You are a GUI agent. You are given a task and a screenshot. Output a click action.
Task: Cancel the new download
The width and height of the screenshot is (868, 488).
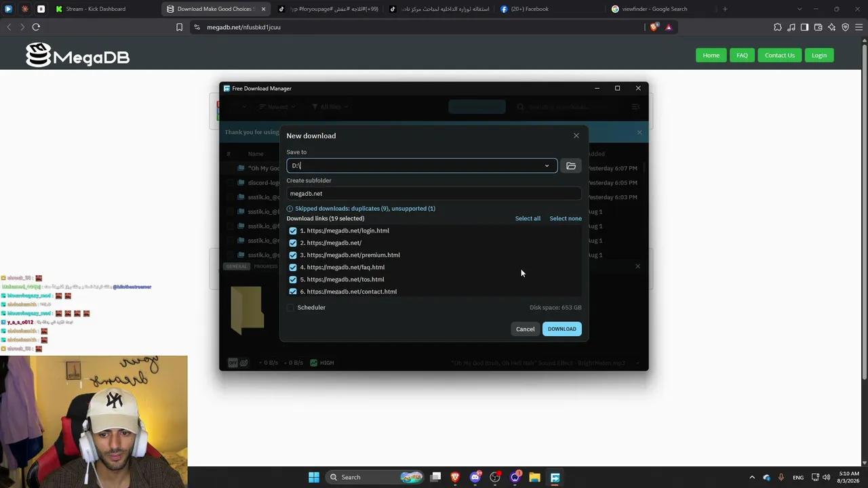(525, 329)
